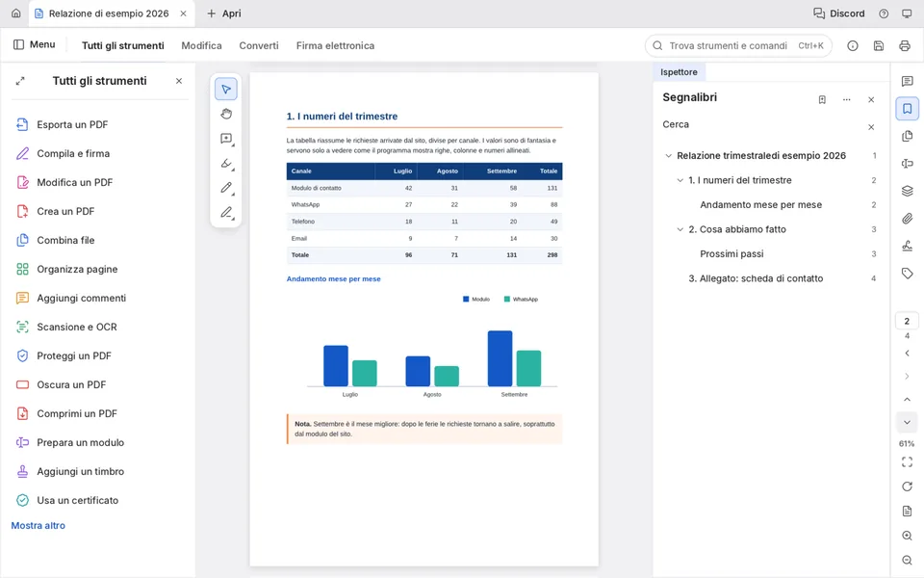The height and width of the screenshot is (578, 924).
Task: Open Aggiungi commenti tool
Action: 70,298
